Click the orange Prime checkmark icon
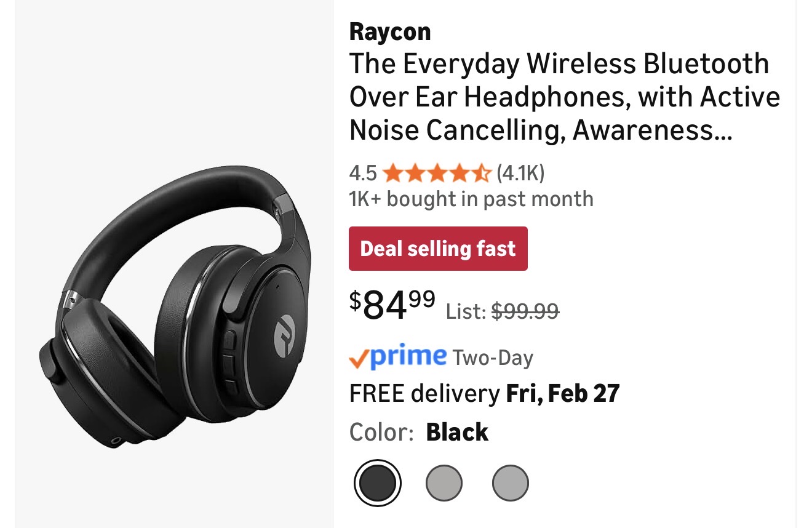 [359, 359]
